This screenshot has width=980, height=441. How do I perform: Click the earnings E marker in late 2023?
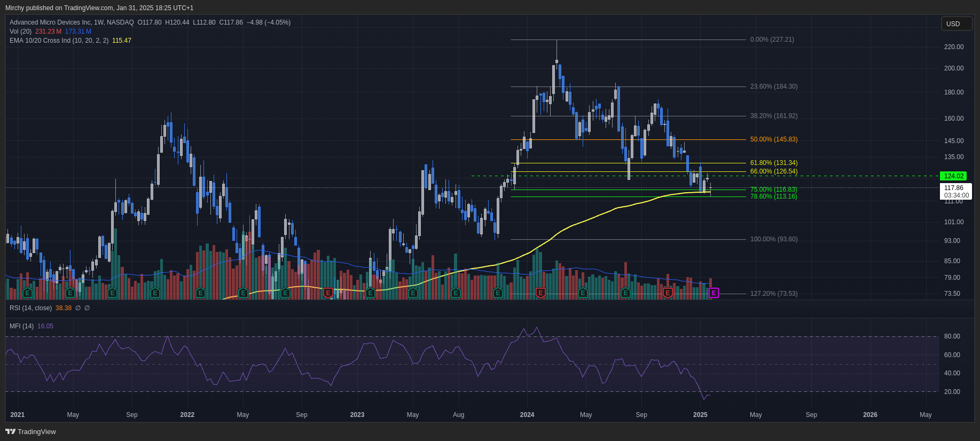(x=498, y=293)
